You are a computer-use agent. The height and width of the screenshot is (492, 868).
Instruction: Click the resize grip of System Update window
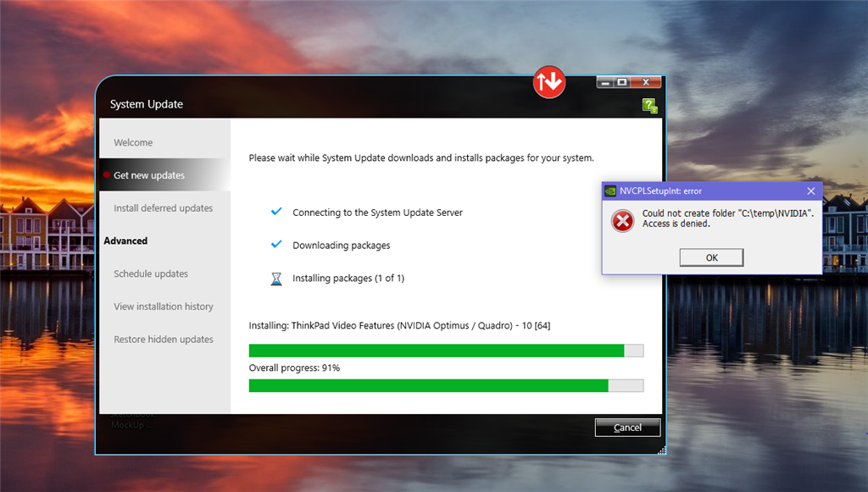click(x=661, y=450)
